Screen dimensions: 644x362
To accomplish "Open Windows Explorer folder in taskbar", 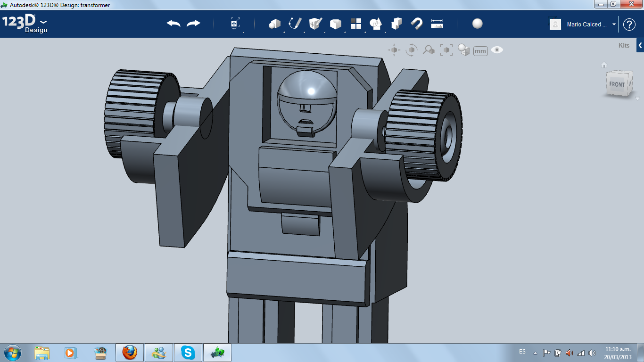I will [x=42, y=353].
